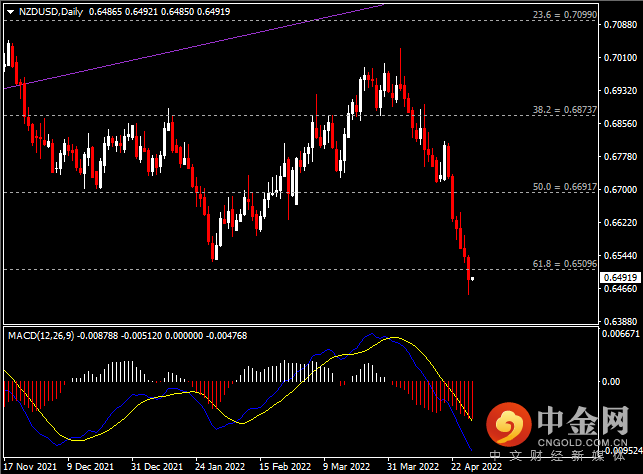Click the 31 Mar 2022 date marker
The width and height of the screenshot is (643, 474).
413,467
